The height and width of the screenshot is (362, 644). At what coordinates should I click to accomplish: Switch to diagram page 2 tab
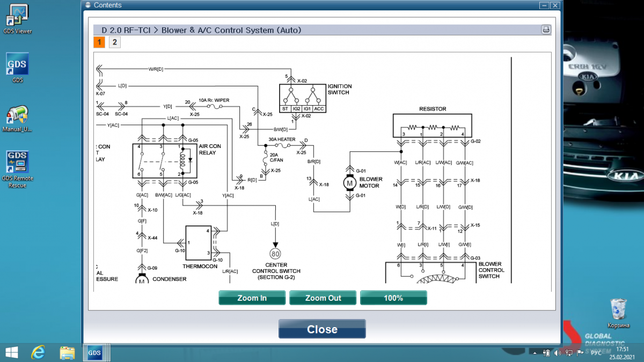click(x=114, y=42)
